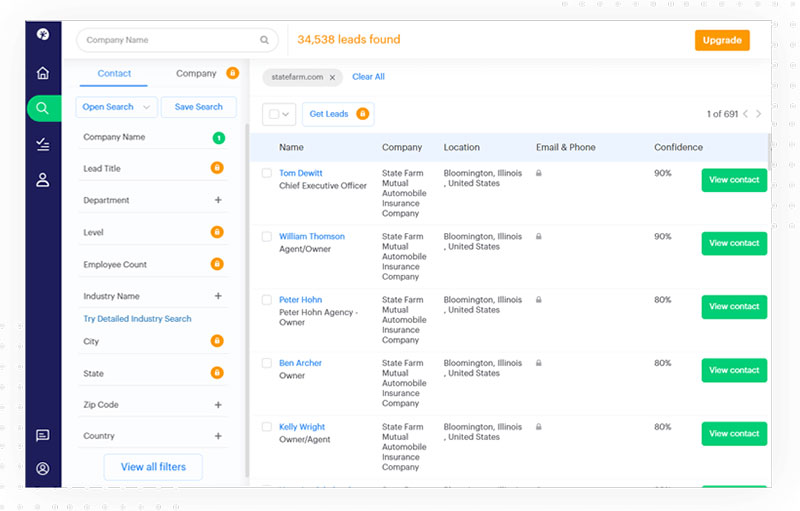The image size is (800, 511).
Task: Go to previous results page arrow
Action: [x=745, y=114]
